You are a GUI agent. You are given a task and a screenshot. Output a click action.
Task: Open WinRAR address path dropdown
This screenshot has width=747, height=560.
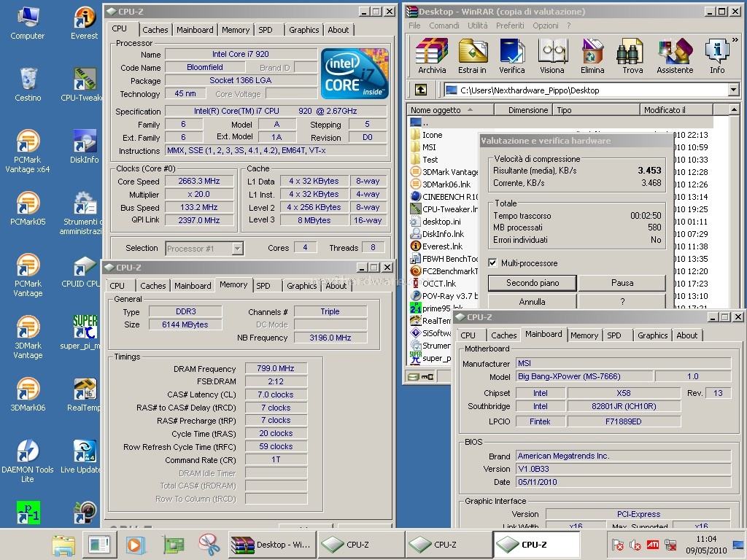click(x=733, y=90)
